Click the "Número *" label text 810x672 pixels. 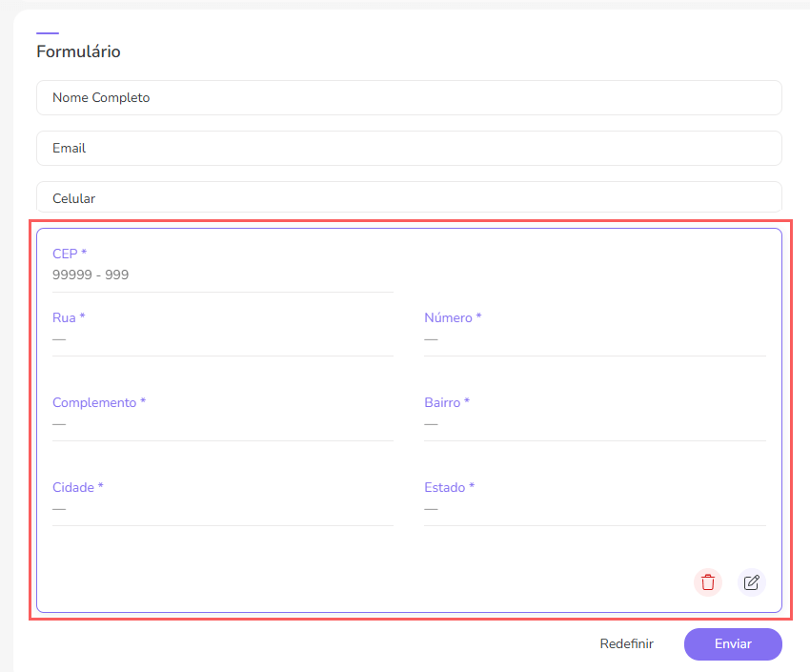point(453,317)
